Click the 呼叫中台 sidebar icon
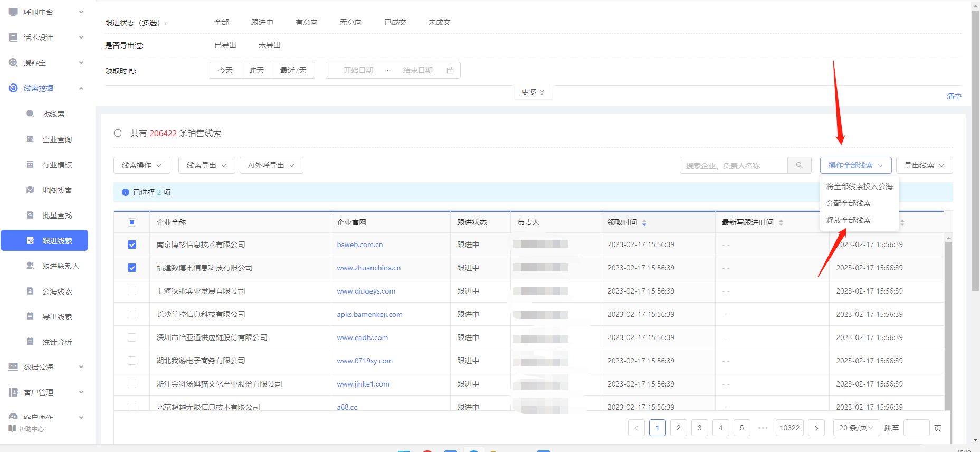 tap(13, 12)
